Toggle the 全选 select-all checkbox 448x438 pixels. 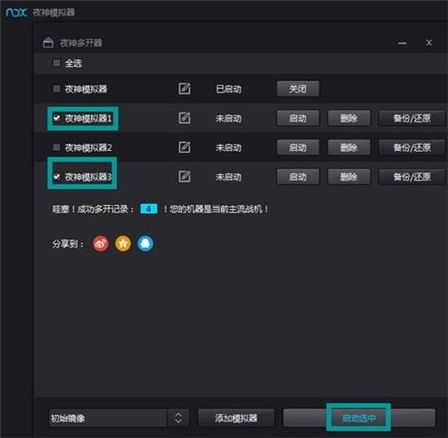57,63
